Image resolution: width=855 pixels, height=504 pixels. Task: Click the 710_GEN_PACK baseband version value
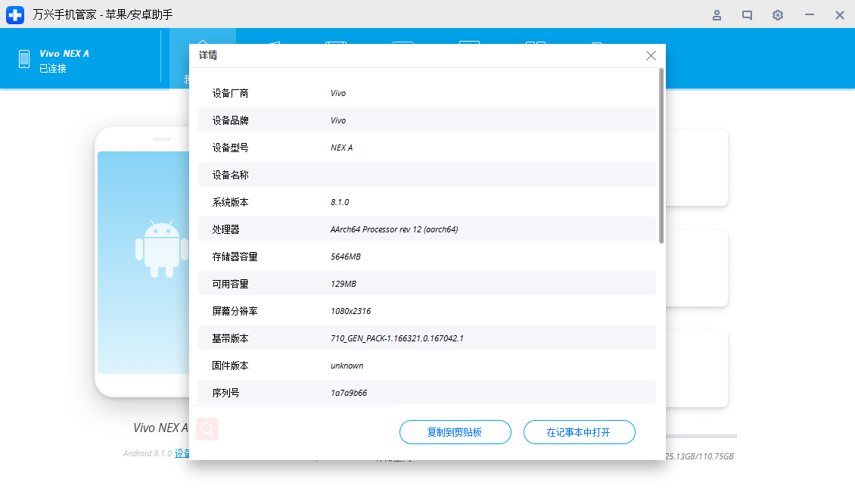pyautogui.click(x=397, y=339)
